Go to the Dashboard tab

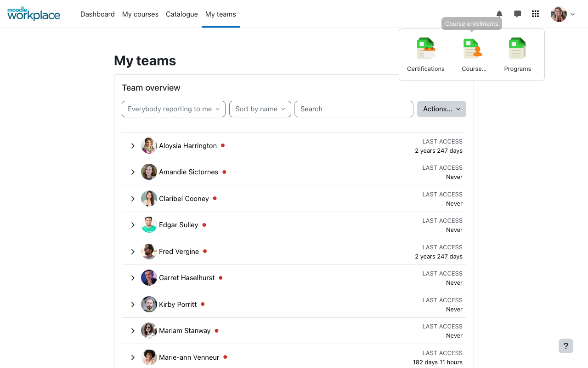click(97, 14)
